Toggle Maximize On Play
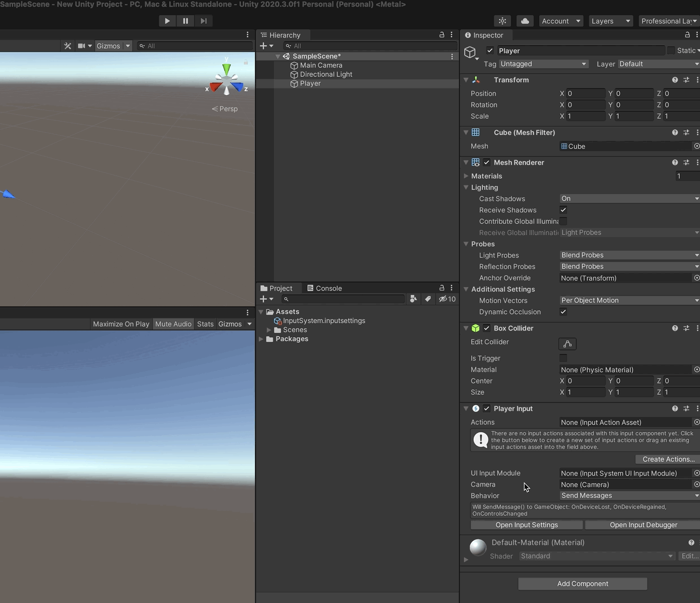 point(121,324)
